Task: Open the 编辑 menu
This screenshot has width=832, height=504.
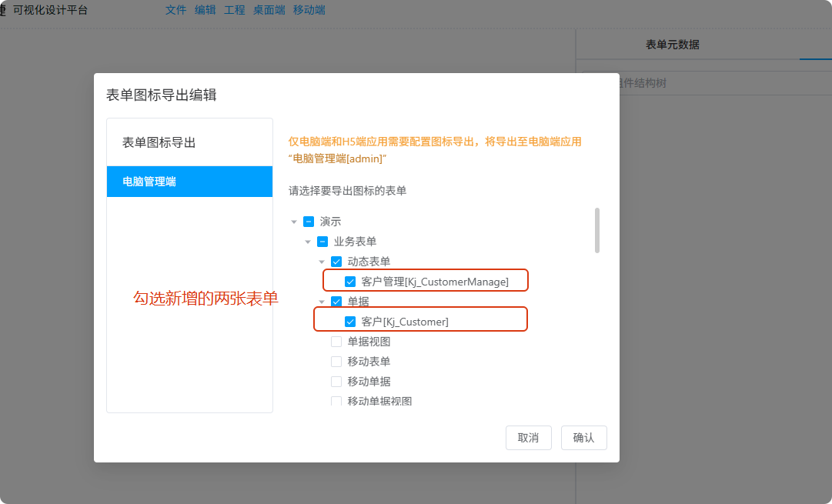Action: click(205, 10)
